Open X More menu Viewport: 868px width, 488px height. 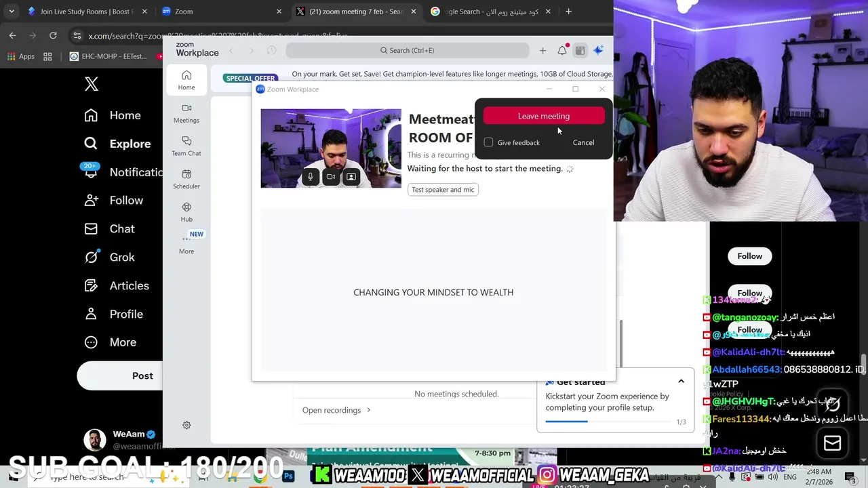110,343
